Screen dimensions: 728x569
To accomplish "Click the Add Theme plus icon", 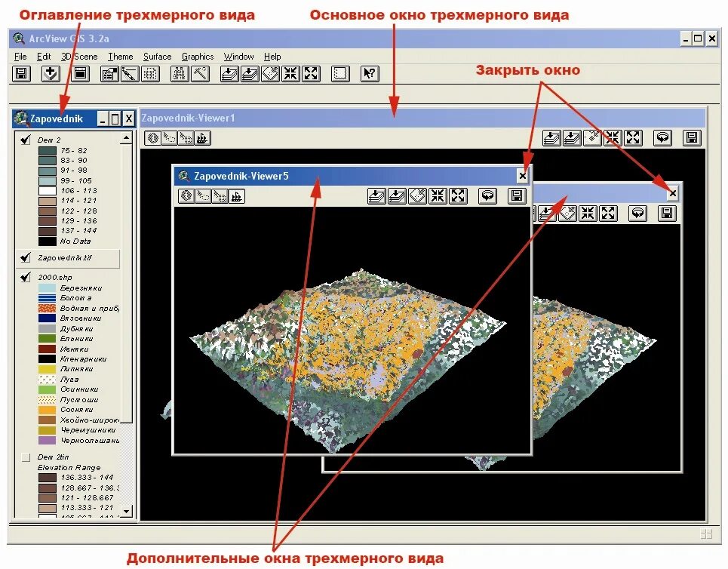I will [x=51, y=73].
